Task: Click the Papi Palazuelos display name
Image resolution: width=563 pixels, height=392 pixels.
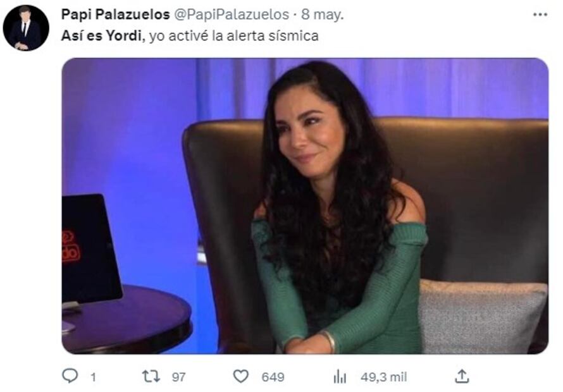Action: 115,15
